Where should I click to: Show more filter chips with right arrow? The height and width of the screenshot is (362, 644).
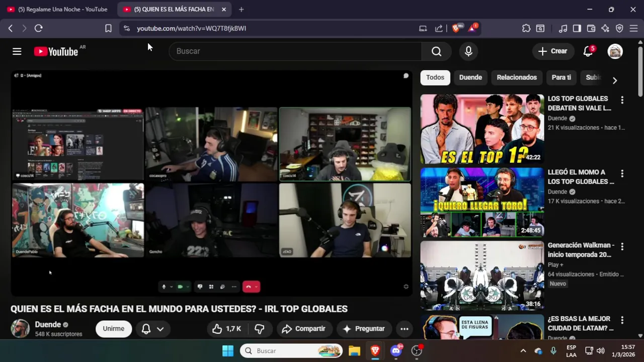[x=614, y=80]
